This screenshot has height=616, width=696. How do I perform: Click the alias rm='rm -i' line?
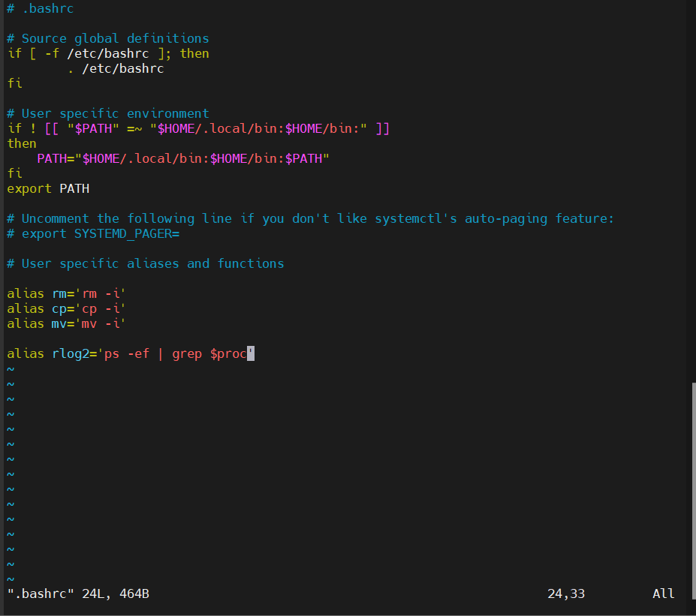[67, 293]
